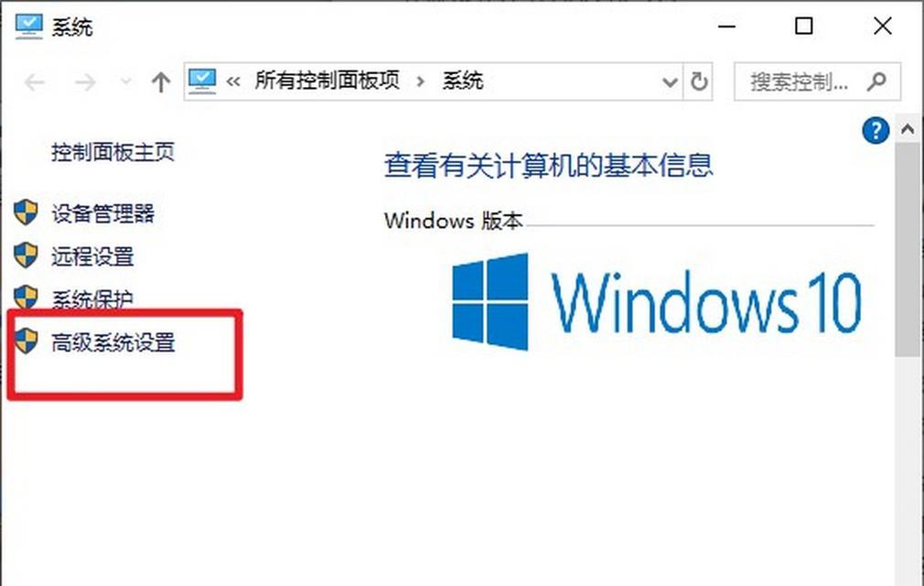Viewport: 924px width, 586px height.
Task: Click the forward navigation arrow
Action: click(85, 81)
